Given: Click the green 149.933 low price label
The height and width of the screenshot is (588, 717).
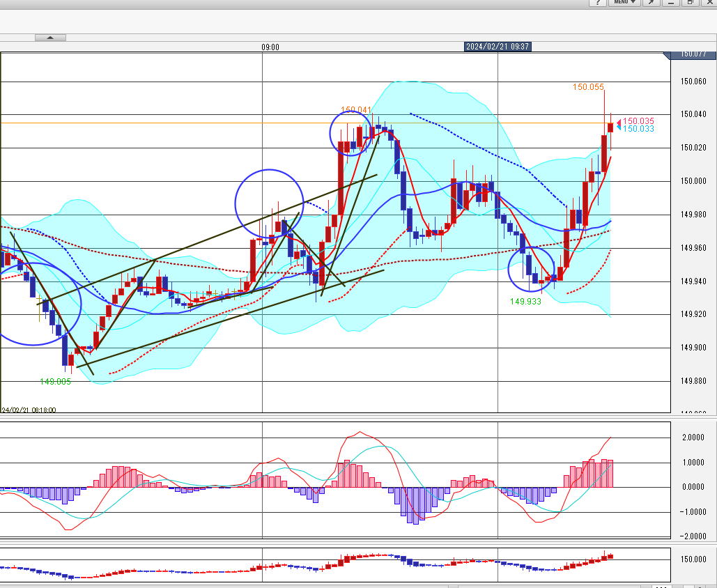Looking at the screenshot, I should [525, 302].
